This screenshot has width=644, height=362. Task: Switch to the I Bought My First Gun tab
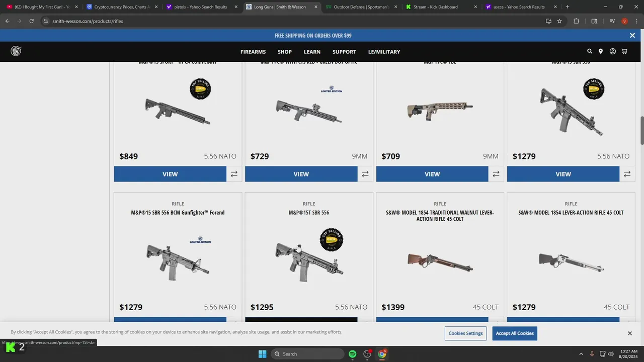click(42, 7)
